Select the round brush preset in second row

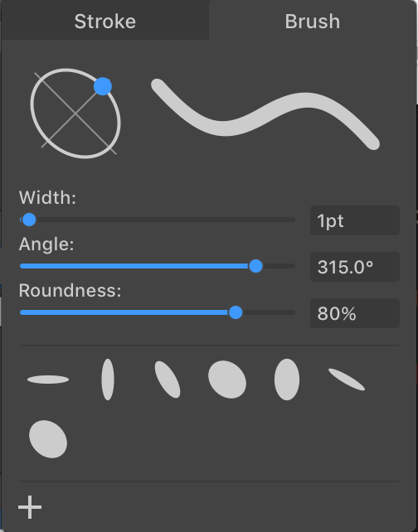48,439
